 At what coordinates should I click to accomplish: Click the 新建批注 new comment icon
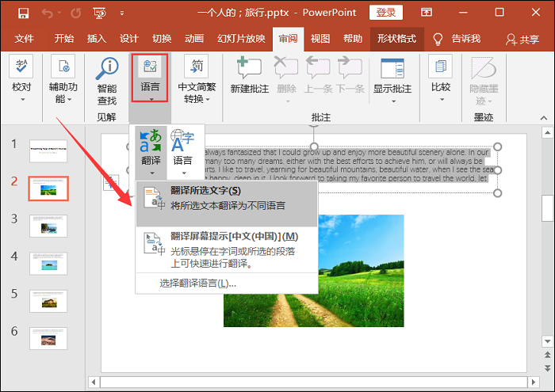249,67
